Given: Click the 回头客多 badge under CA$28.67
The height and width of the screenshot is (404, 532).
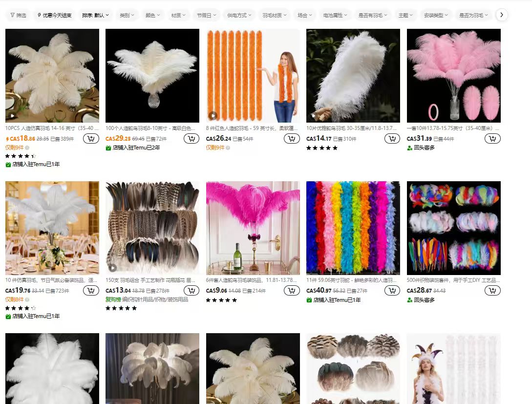Looking at the screenshot, I should click(x=421, y=300).
